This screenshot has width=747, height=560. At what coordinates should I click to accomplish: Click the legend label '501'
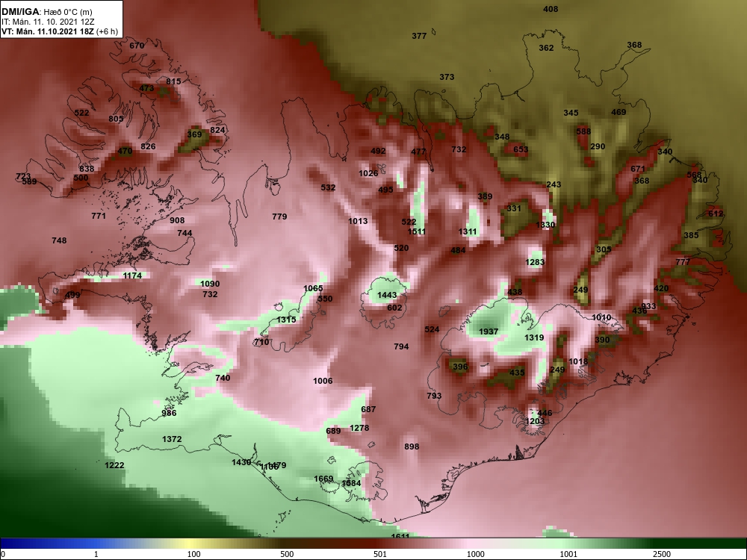379,554
